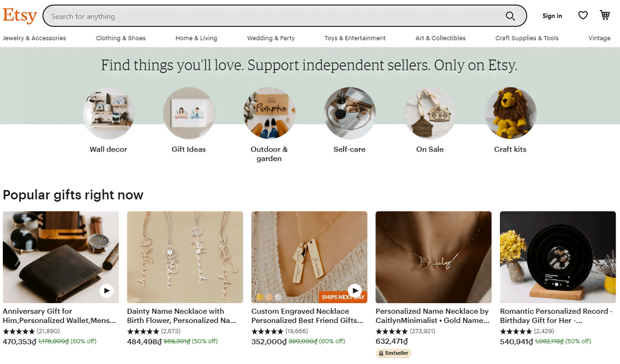Image resolution: width=620 pixels, height=364 pixels.
Task: Play video on the engraved necklace listing
Action: point(355,291)
